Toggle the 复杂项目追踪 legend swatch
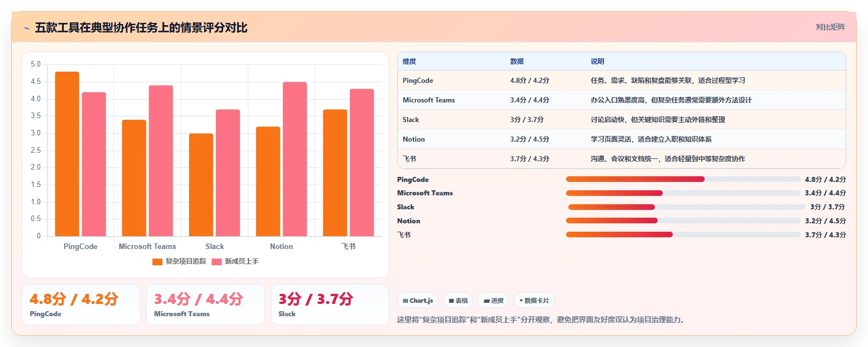 158,261
